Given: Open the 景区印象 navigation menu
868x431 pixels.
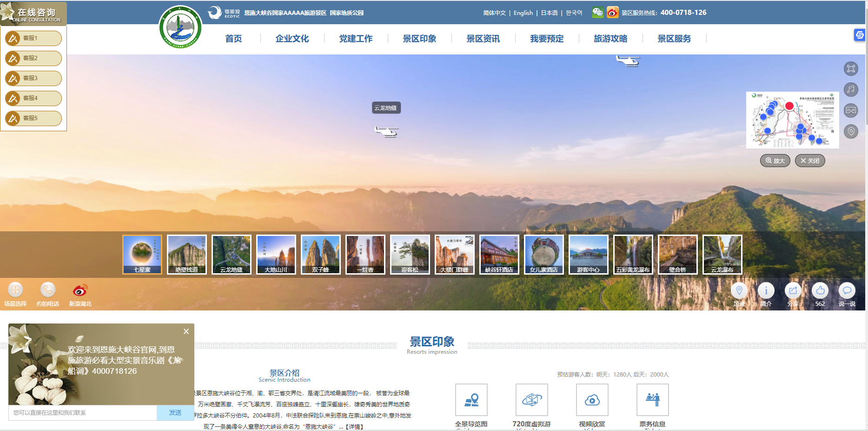Looking at the screenshot, I should click(x=419, y=39).
